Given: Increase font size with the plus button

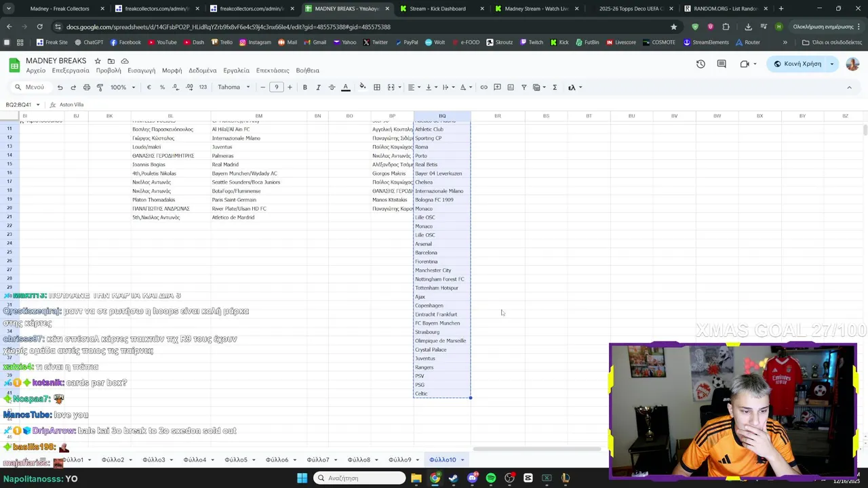Looking at the screenshot, I should click(290, 87).
